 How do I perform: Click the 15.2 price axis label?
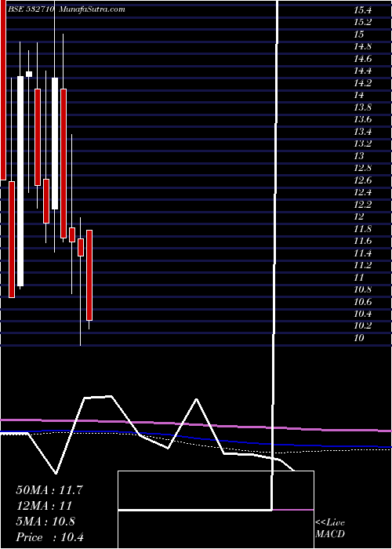point(362,23)
